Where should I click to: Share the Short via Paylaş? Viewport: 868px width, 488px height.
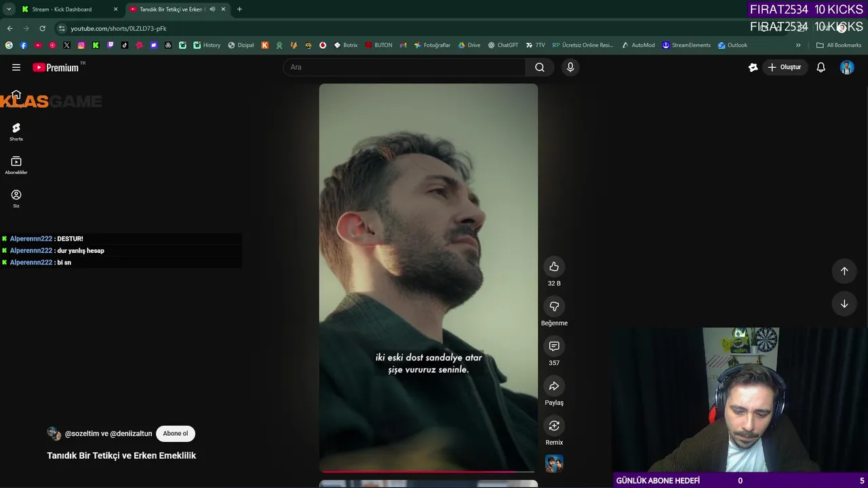click(x=554, y=386)
